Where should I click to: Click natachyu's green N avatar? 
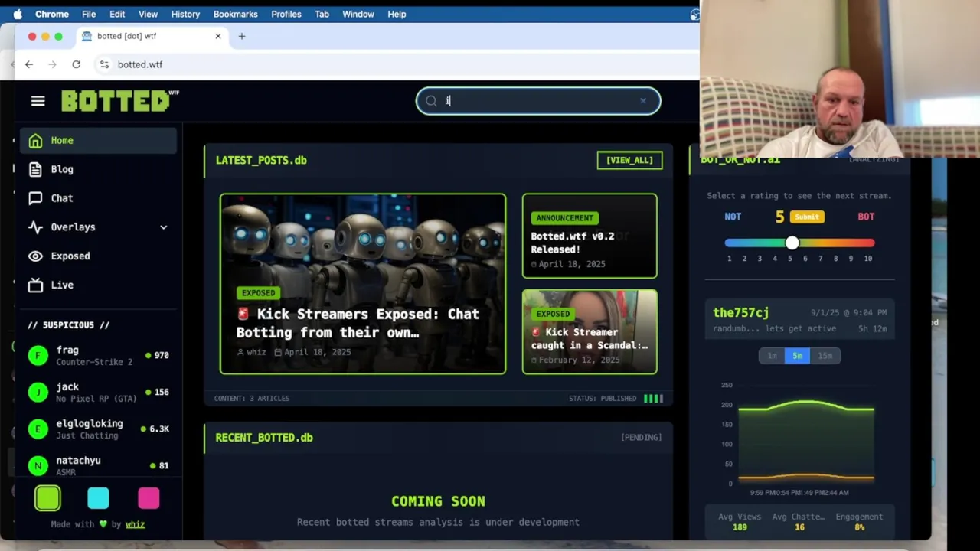[x=38, y=465]
